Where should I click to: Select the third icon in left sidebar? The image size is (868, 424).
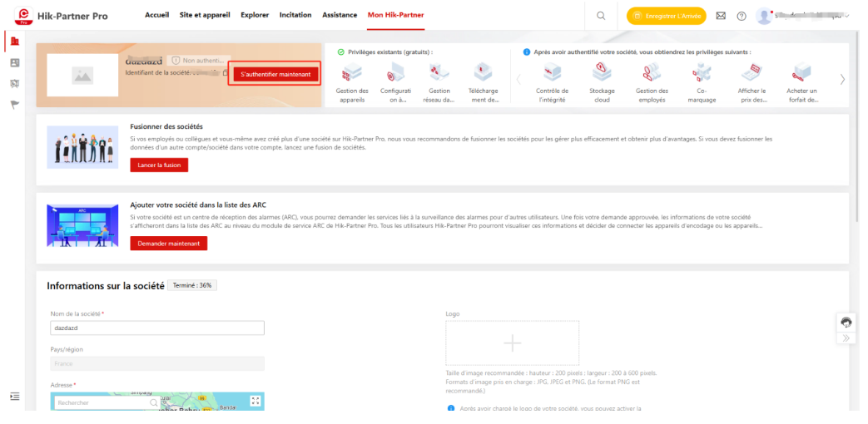click(15, 83)
